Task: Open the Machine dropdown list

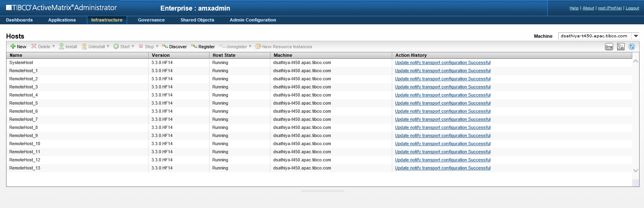Action: click(x=636, y=36)
